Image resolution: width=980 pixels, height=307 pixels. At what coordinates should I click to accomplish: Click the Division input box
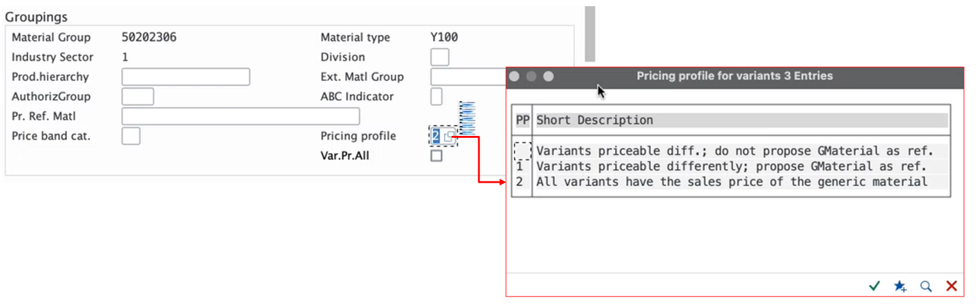pos(440,57)
